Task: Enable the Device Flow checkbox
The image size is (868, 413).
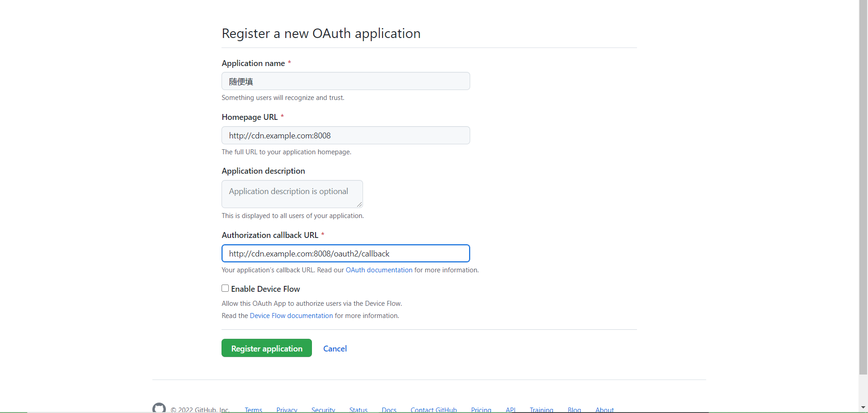Action: point(225,289)
